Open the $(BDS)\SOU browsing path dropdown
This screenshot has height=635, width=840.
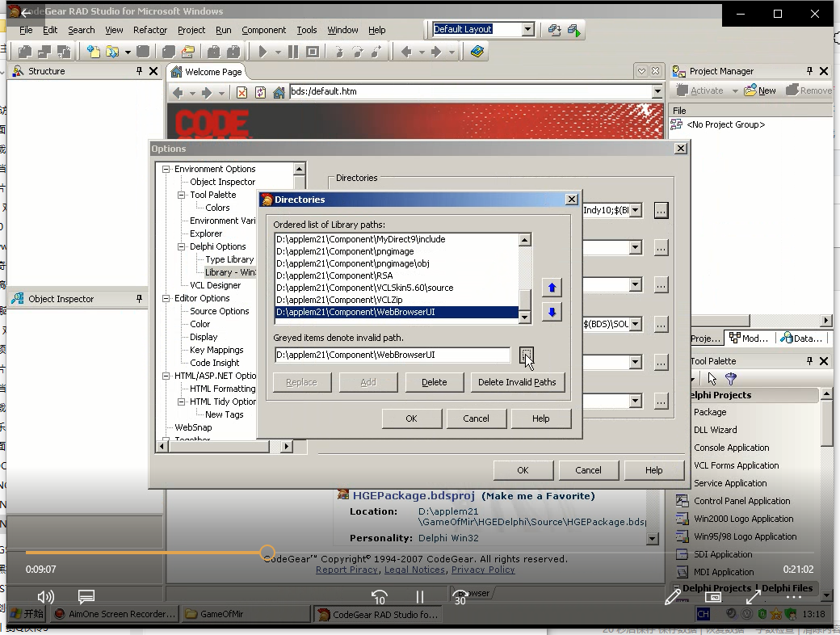(636, 324)
